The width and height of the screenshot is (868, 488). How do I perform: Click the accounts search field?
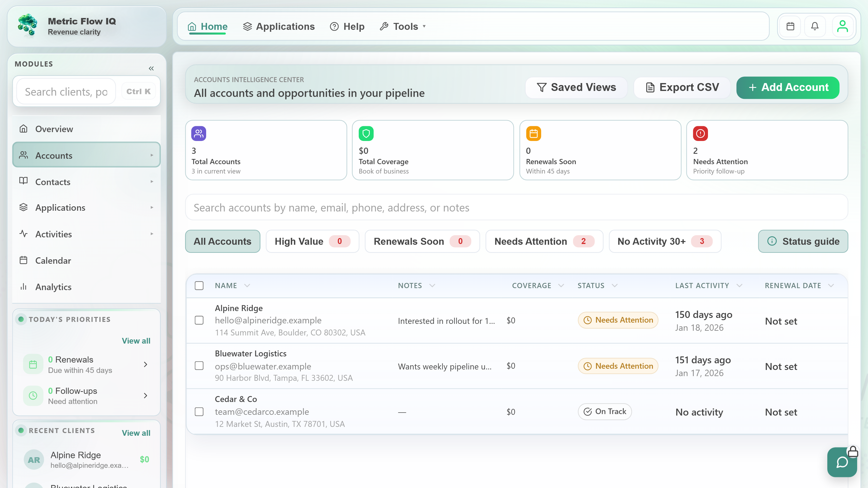click(x=517, y=208)
